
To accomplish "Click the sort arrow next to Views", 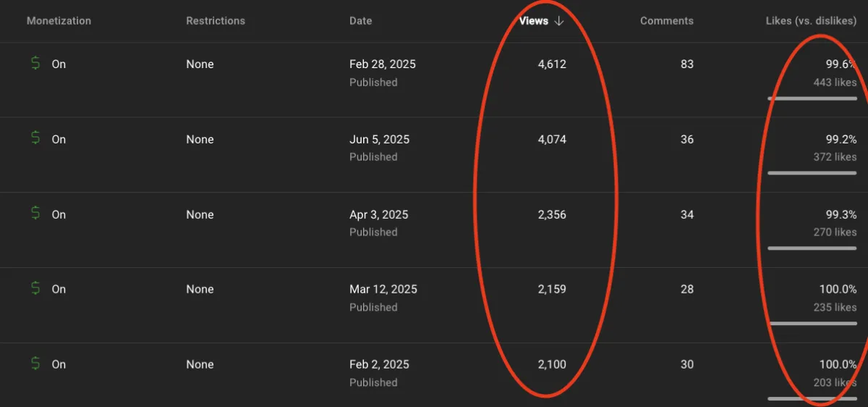I will (558, 21).
